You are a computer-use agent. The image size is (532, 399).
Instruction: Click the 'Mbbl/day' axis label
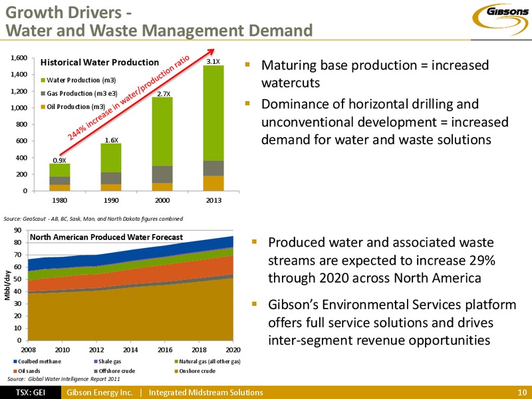[x=7, y=285]
